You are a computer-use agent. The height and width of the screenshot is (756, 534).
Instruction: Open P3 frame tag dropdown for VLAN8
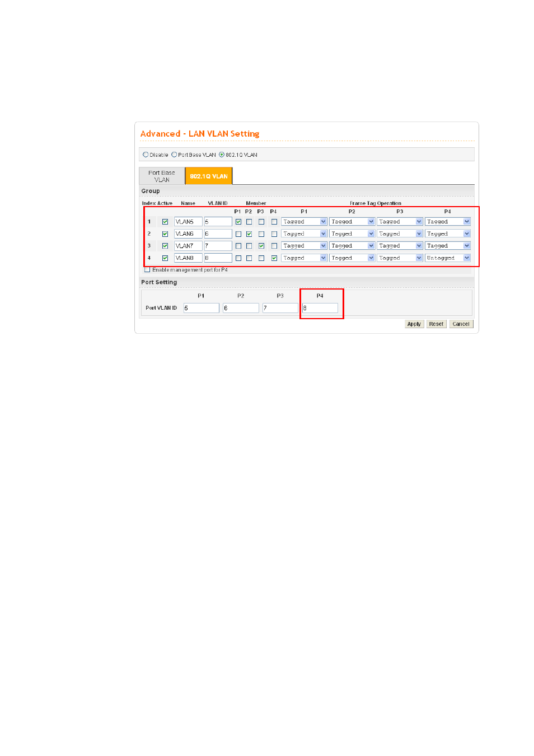[x=400, y=258]
